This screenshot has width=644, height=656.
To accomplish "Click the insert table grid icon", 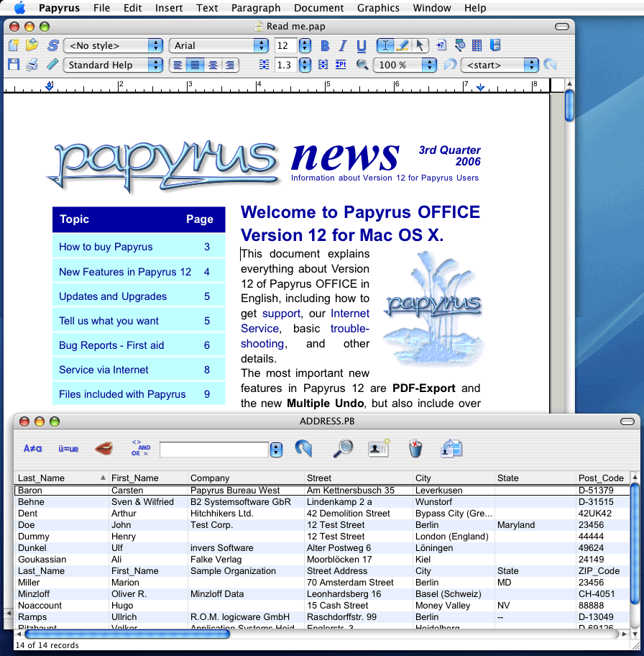I will [x=477, y=45].
